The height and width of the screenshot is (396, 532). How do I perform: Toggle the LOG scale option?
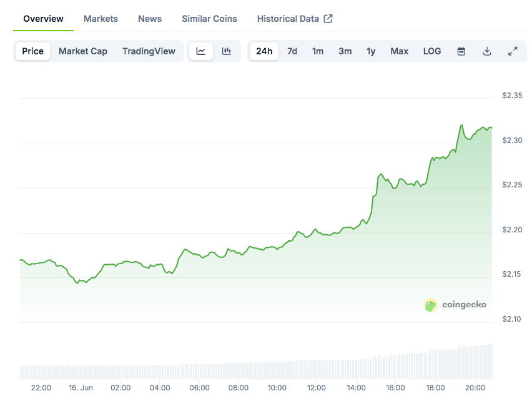(x=432, y=51)
